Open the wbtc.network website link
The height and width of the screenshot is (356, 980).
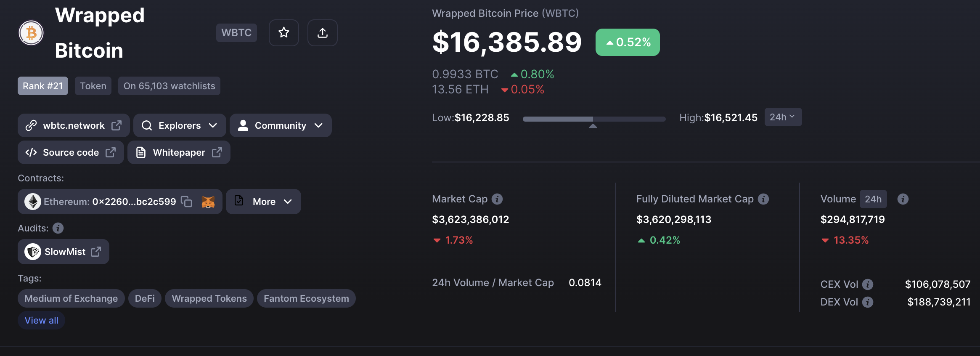click(74, 125)
